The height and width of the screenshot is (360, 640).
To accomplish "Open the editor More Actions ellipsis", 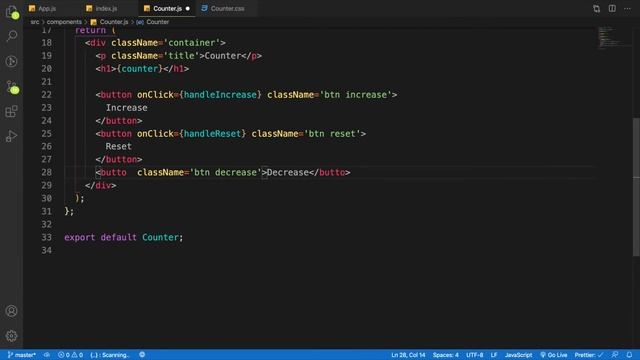I will click(627, 8).
